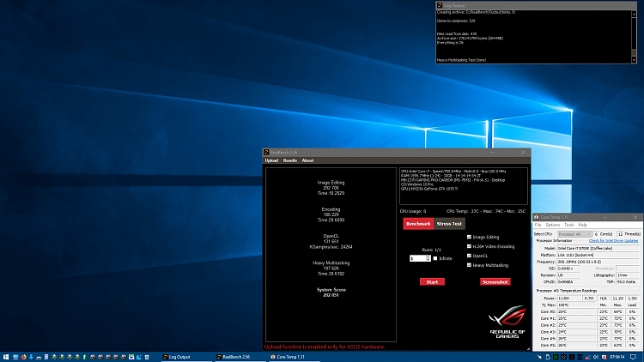Click the Core #0 temperature reading
Screen dimensions: 644x362
click(577, 311)
